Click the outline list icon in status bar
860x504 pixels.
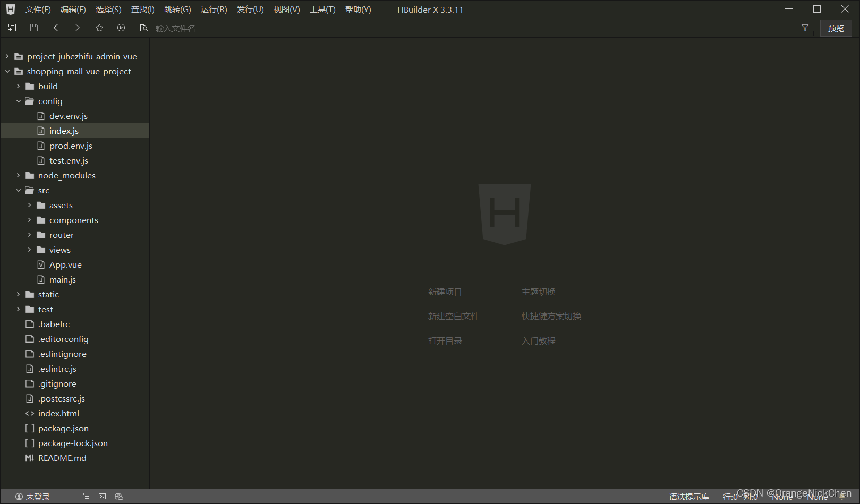(x=86, y=497)
